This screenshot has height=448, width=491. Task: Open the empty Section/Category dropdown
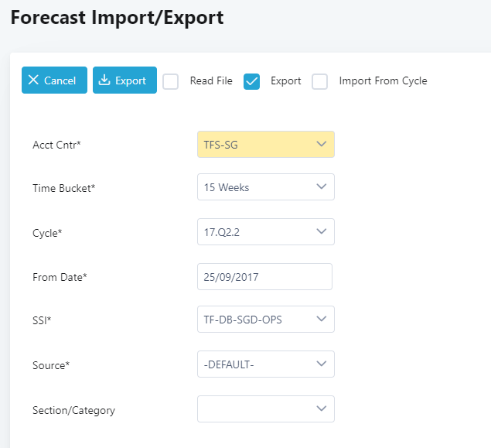(x=265, y=409)
